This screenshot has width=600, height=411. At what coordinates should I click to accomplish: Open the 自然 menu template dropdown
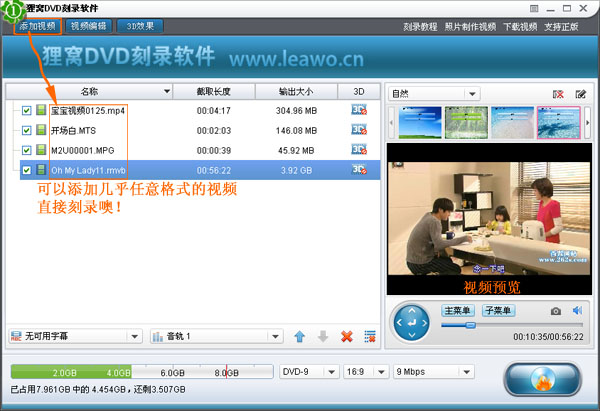(434, 94)
